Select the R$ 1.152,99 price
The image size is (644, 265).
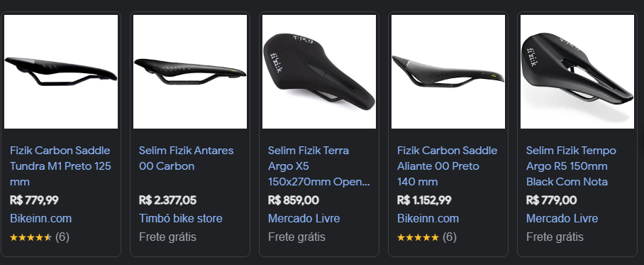424,200
